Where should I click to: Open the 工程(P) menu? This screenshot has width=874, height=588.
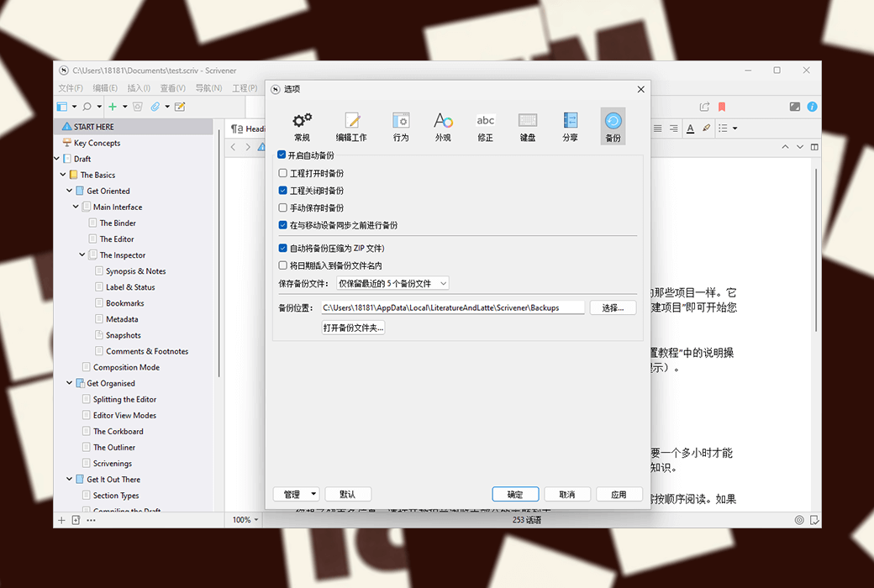(x=245, y=88)
